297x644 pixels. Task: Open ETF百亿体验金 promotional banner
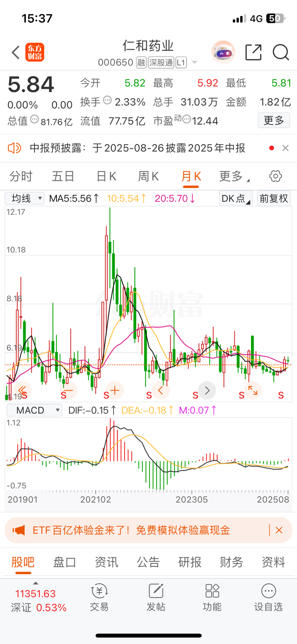click(148, 530)
